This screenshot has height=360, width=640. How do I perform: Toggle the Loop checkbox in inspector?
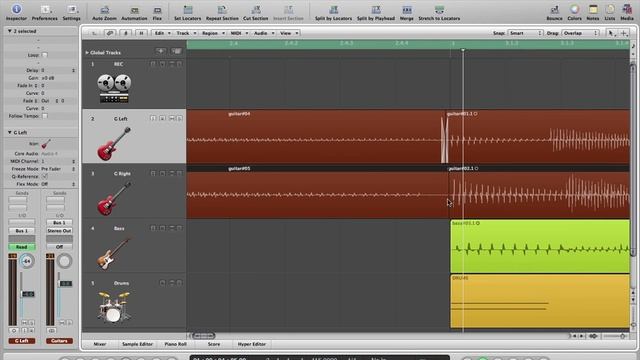tap(44, 55)
